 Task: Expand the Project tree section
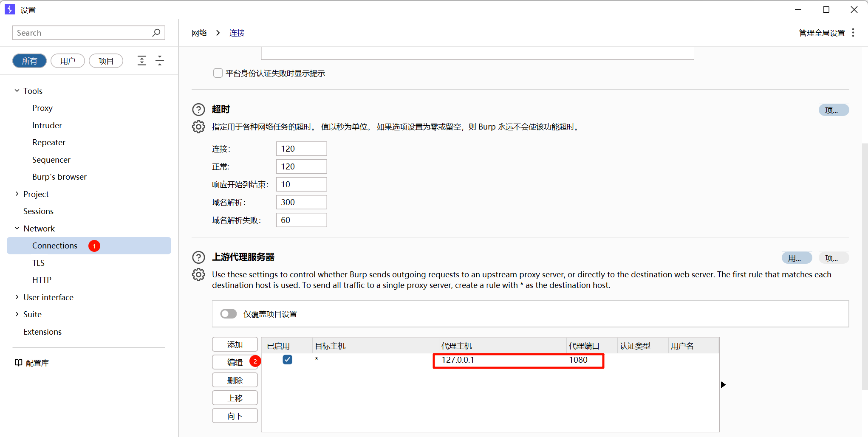tap(17, 194)
